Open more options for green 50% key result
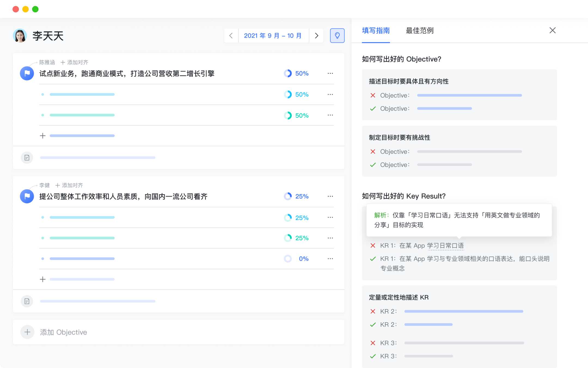Image resolution: width=588 pixels, height=368 pixels. point(330,115)
